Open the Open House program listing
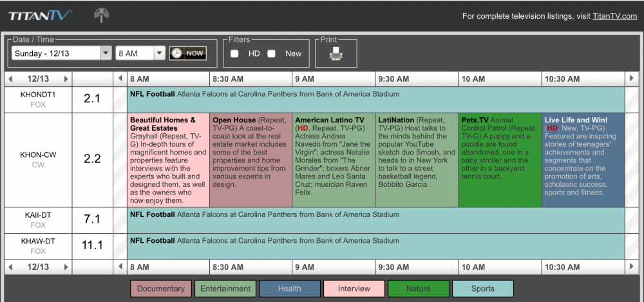The image size is (644, 302). point(251,160)
